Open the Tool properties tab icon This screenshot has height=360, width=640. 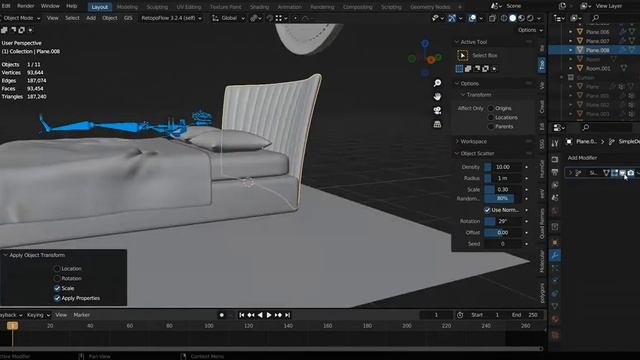point(555,143)
